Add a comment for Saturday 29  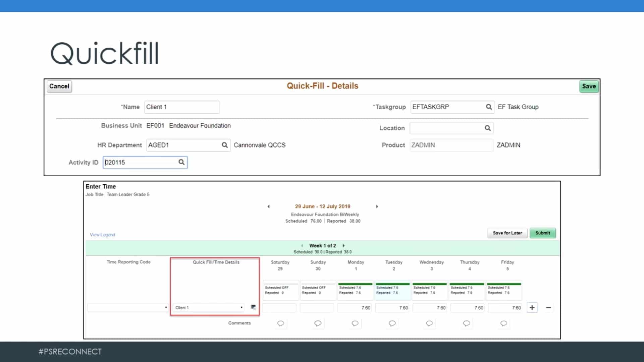pos(280,323)
